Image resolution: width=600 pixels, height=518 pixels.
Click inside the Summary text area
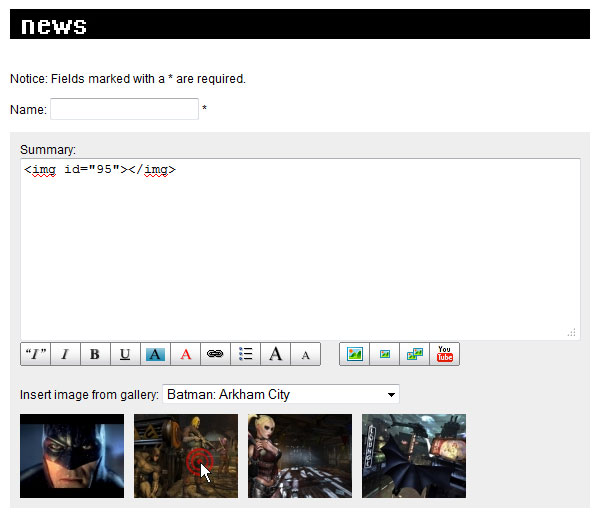click(x=300, y=249)
